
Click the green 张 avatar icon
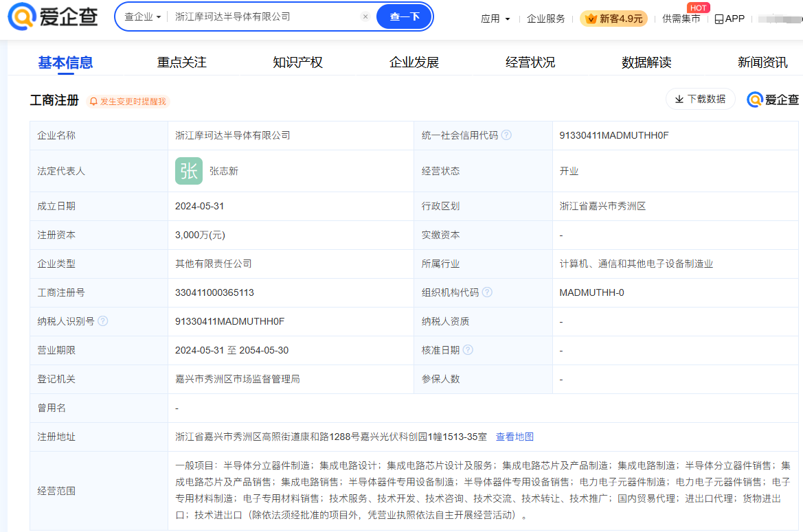pyautogui.click(x=189, y=171)
